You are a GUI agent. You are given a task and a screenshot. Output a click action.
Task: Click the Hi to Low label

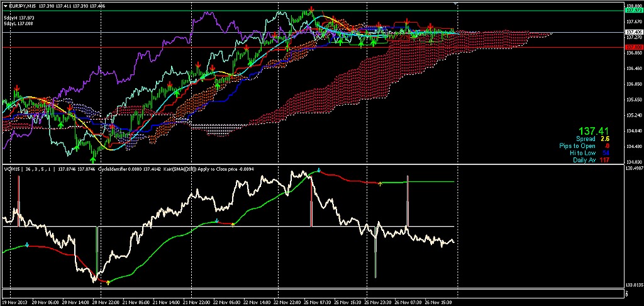pos(582,153)
